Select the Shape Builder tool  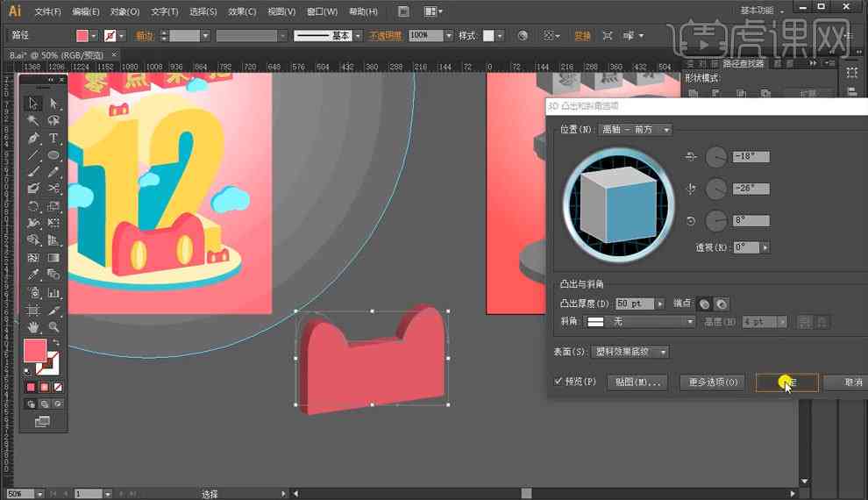point(32,240)
